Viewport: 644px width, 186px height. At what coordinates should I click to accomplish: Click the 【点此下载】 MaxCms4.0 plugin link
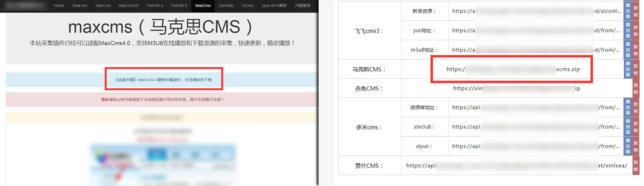(163, 80)
